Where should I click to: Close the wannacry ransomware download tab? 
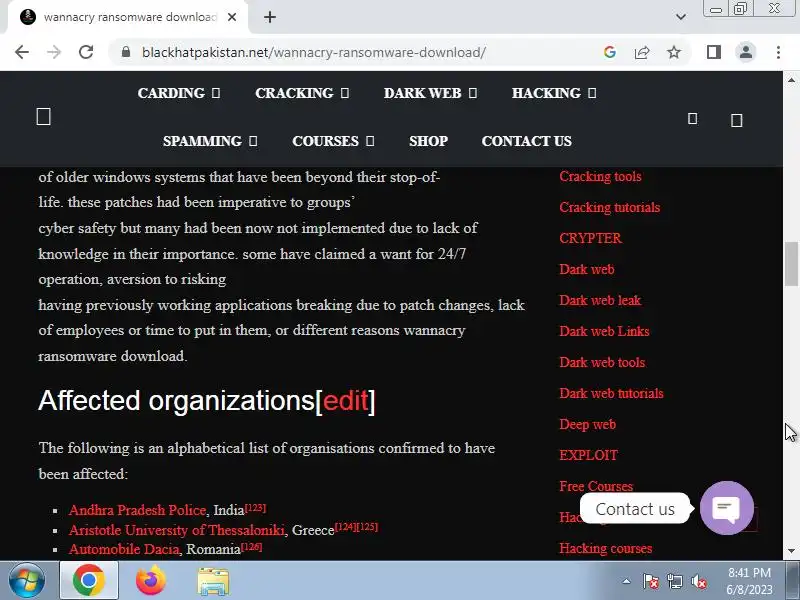(232, 17)
